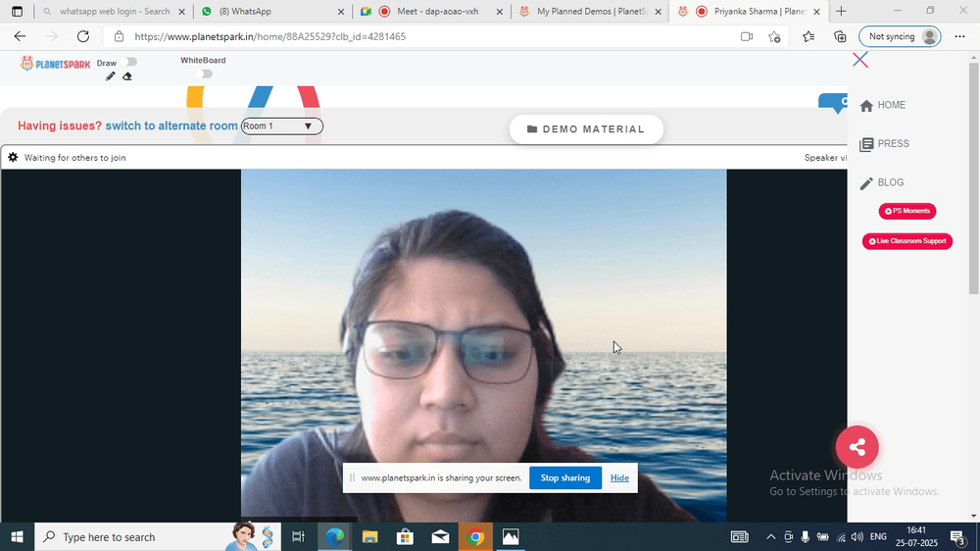Open the Room 1 dropdown
The image size is (980, 551).
(x=282, y=126)
